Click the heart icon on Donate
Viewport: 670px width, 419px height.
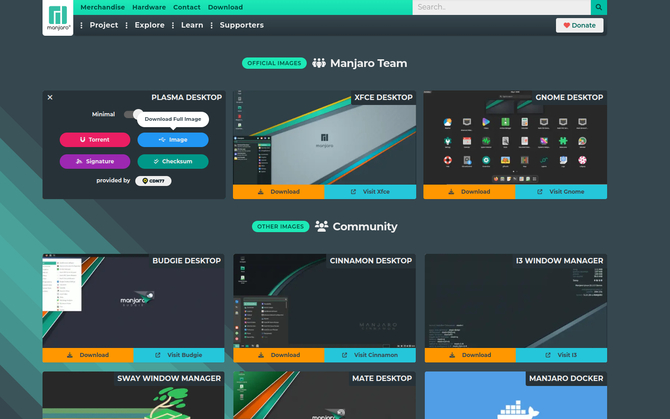click(567, 25)
